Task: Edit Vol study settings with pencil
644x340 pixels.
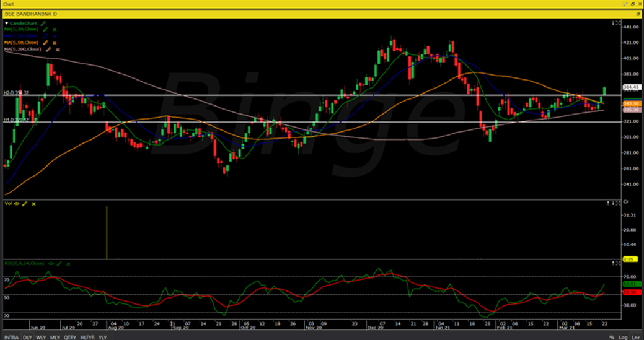Action: (x=25, y=203)
